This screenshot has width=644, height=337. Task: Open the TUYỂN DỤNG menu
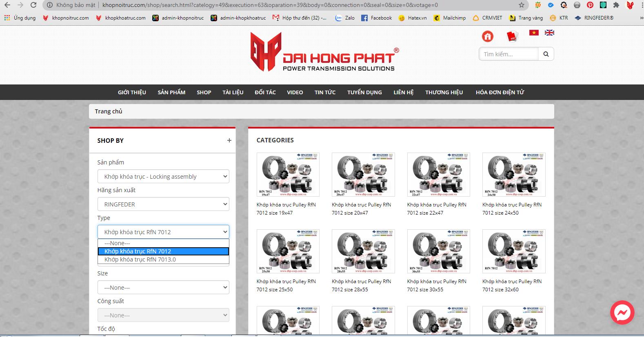pyautogui.click(x=364, y=92)
